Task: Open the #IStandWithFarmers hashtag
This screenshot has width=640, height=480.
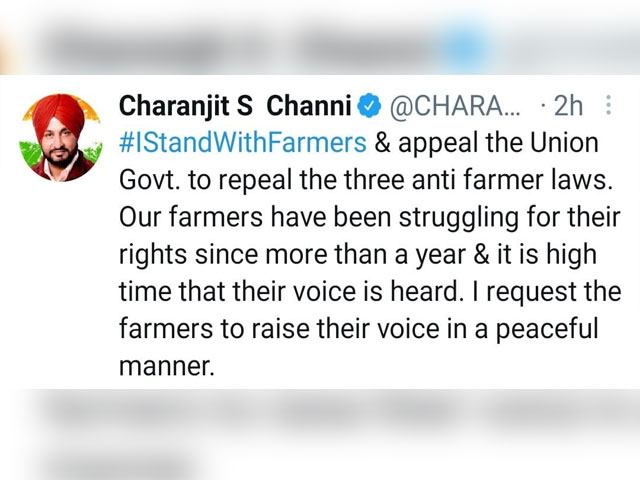Action: coord(243,143)
